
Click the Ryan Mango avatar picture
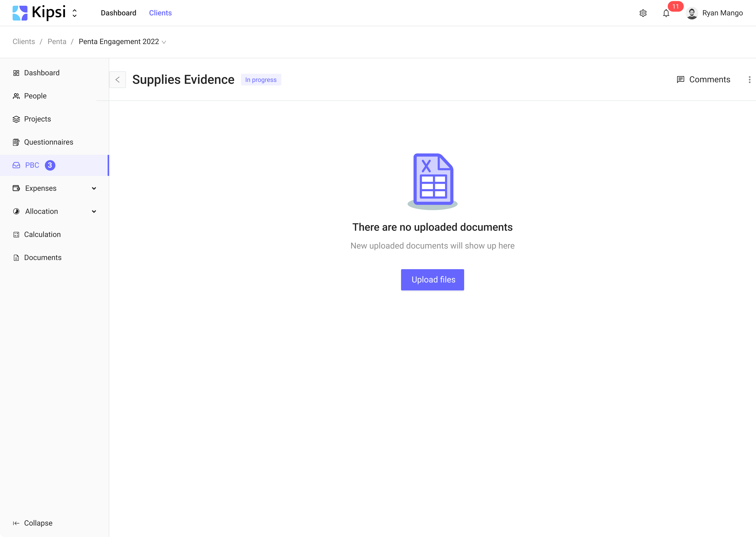691,13
